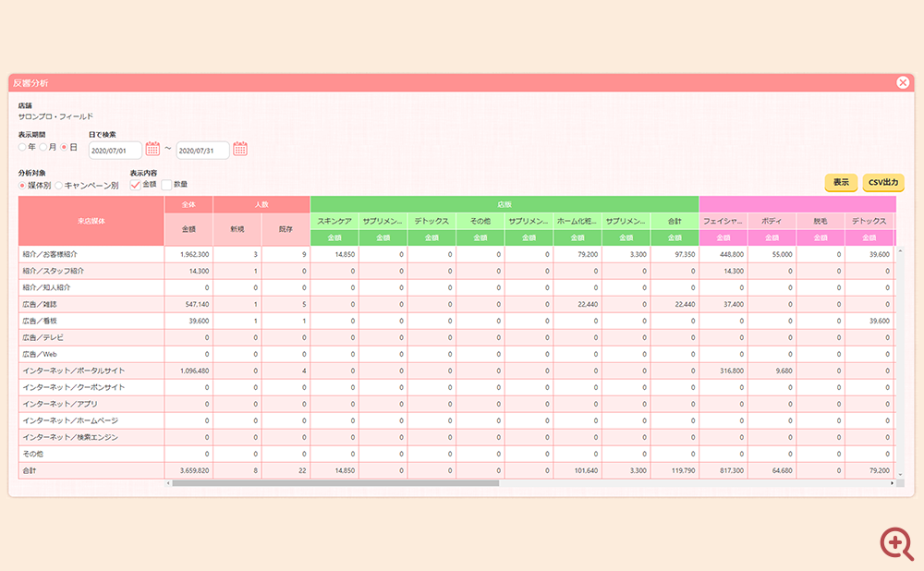Click the 店販 group header
The image size is (924, 571).
pos(505,204)
